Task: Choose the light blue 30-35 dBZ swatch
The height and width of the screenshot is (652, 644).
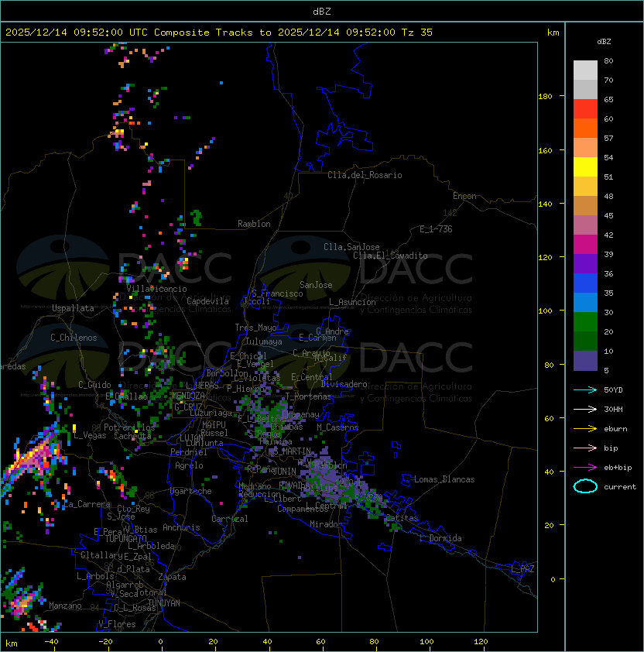Action: tap(585, 303)
